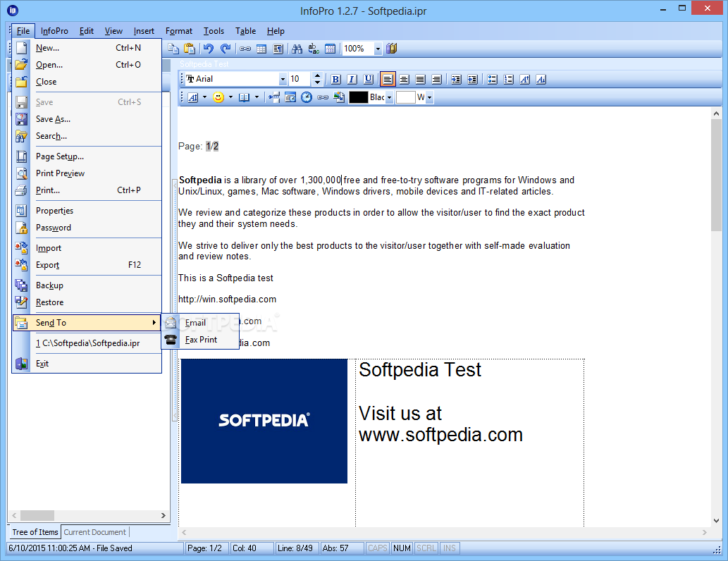The height and width of the screenshot is (561, 728).
Task: Open the arrow next to AI style icon
Action: [x=205, y=97]
